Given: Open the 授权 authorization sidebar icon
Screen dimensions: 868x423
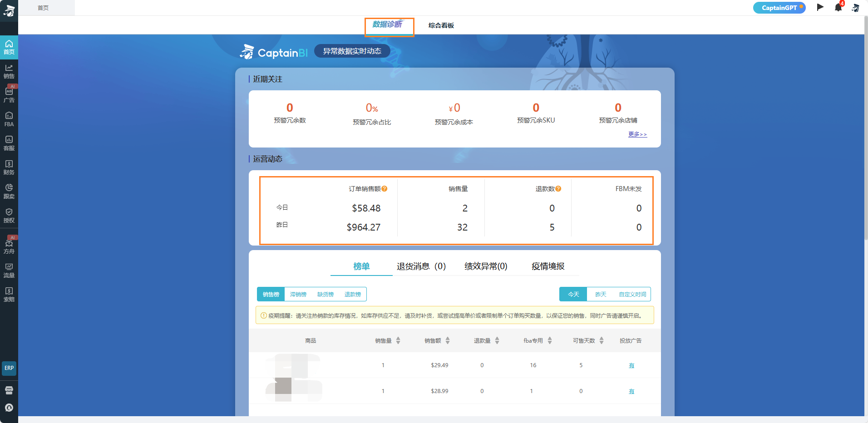Looking at the screenshot, I should (9, 216).
